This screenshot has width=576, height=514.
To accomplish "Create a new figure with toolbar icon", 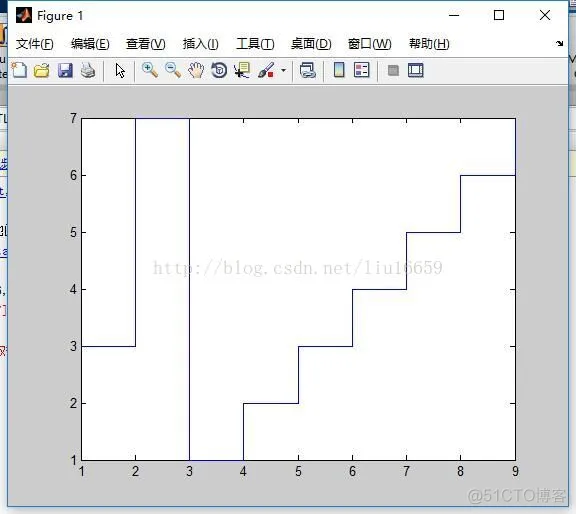I will pos(19,70).
